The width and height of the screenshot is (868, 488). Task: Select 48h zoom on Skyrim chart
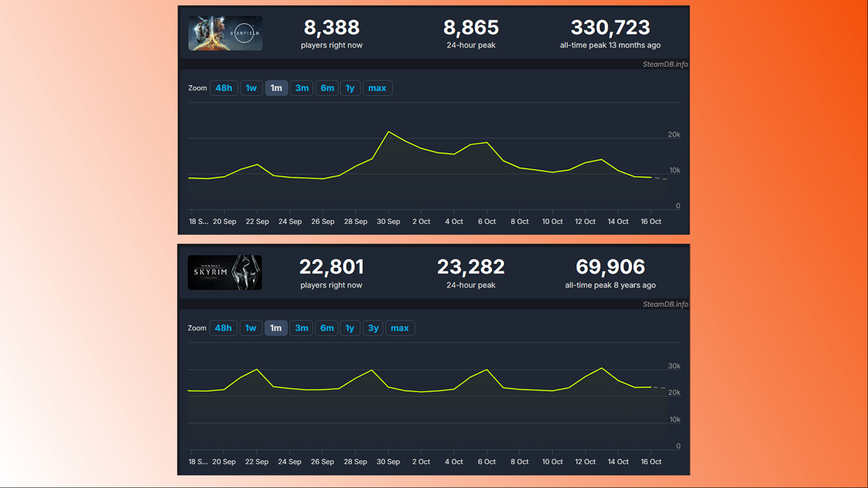(x=223, y=328)
